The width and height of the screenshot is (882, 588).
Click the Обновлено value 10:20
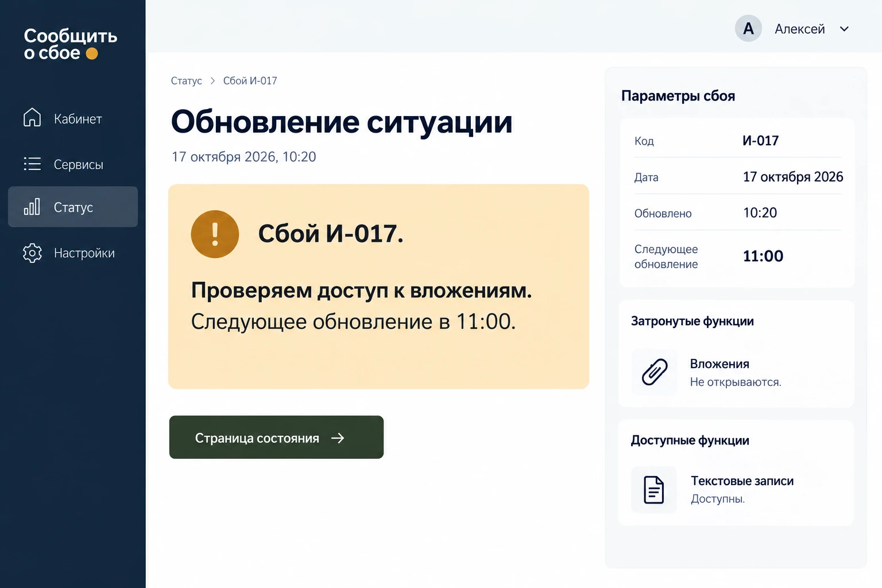760,213
